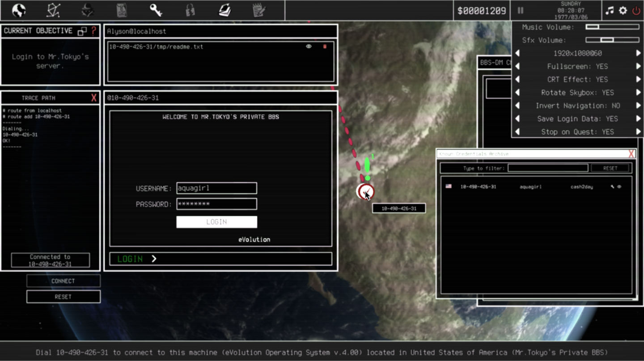View readme.txt with the eye icon
Viewport: 644px width, 361px height.
[309, 47]
